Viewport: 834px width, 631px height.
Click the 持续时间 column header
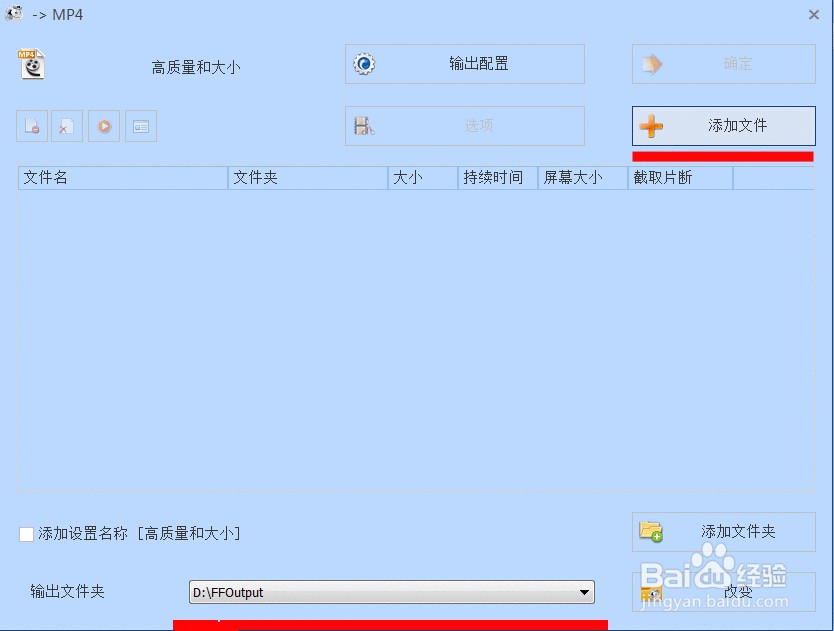pyautogui.click(x=497, y=177)
